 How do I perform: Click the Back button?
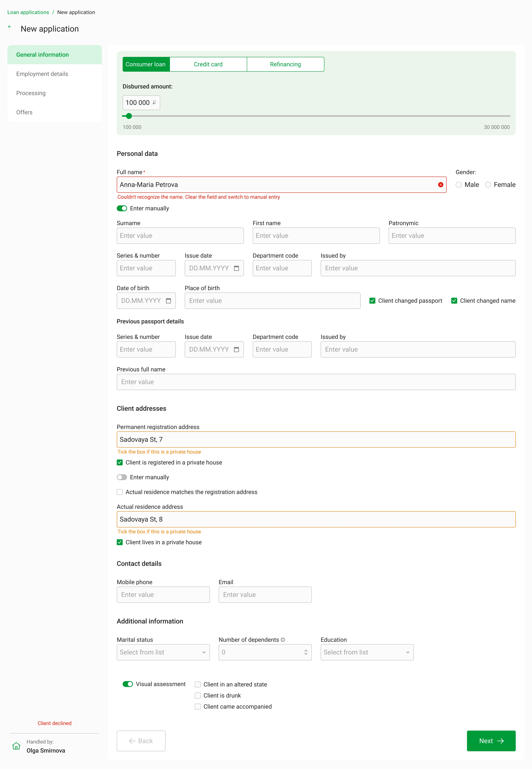click(x=141, y=741)
